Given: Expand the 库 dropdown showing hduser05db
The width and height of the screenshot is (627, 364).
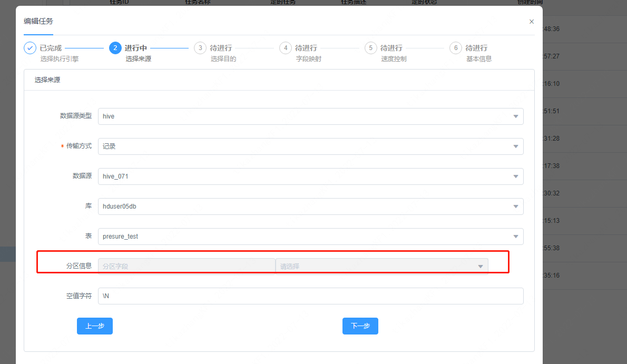Looking at the screenshot, I should 311,206.
